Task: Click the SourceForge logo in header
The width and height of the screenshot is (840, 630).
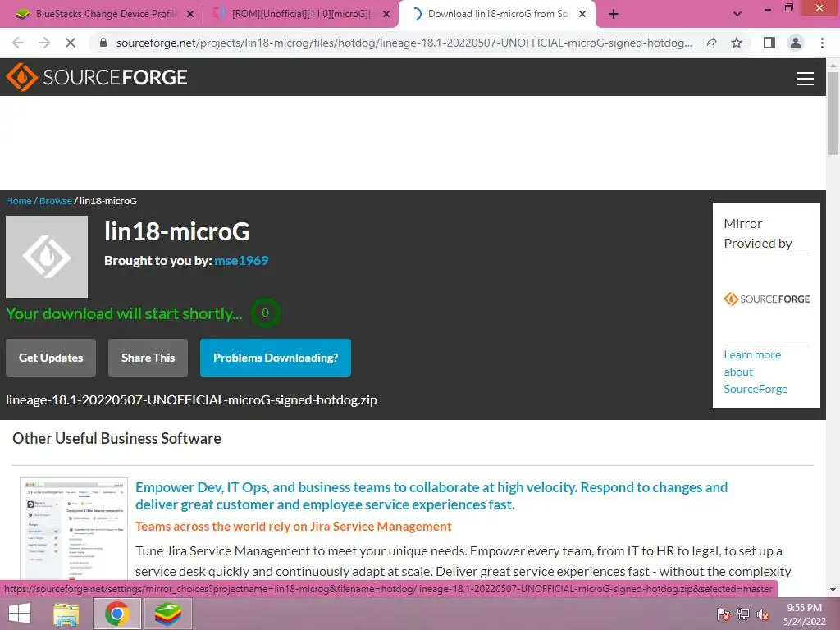Action: click(97, 77)
